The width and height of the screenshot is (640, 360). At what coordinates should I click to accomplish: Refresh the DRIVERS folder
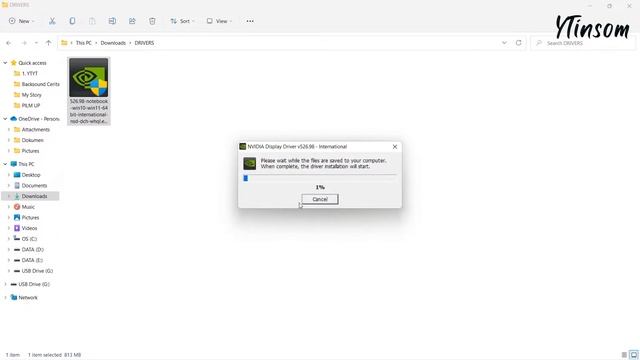pos(518,43)
